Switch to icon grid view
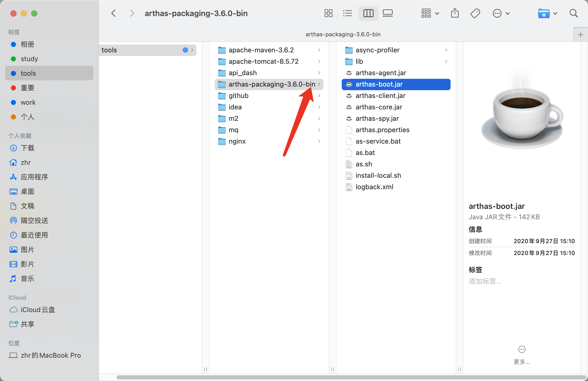 pos(328,13)
